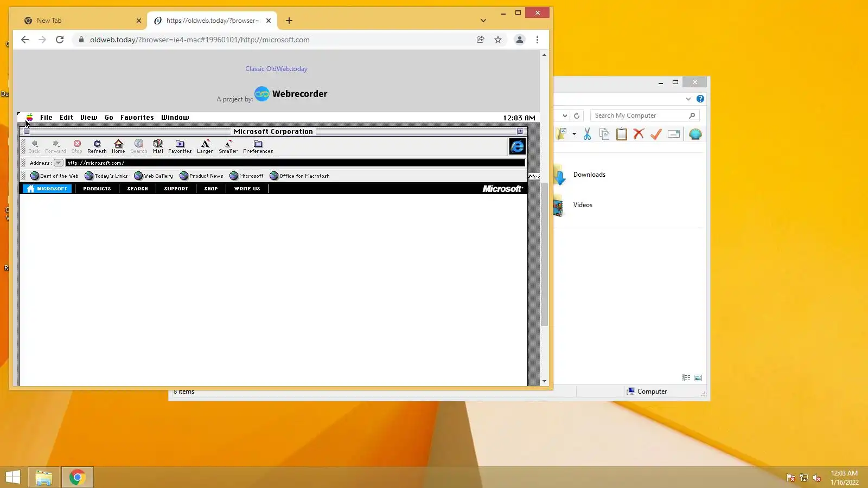Click the Web Gallery shortcut
868x488 pixels.
pos(154,176)
